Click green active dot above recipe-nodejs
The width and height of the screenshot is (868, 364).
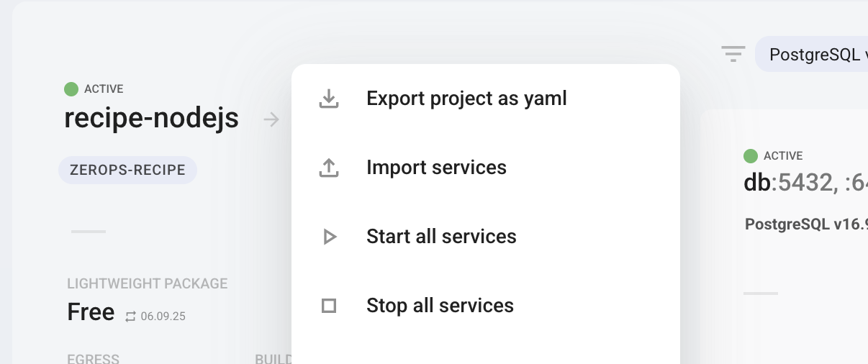point(71,89)
